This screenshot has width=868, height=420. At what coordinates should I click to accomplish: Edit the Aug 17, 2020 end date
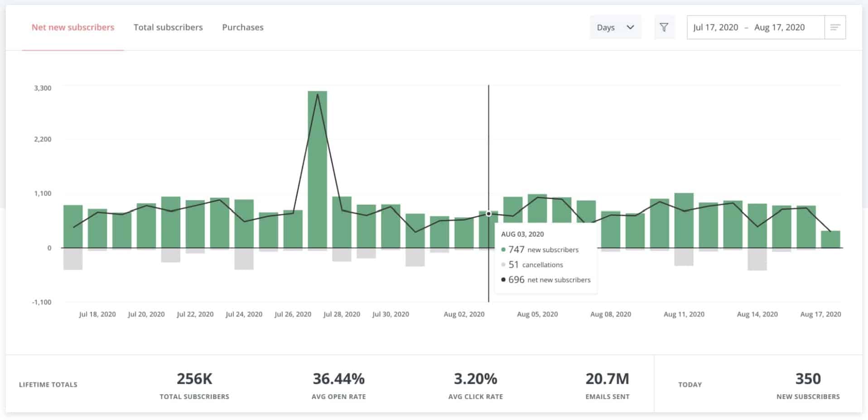coord(779,27)
